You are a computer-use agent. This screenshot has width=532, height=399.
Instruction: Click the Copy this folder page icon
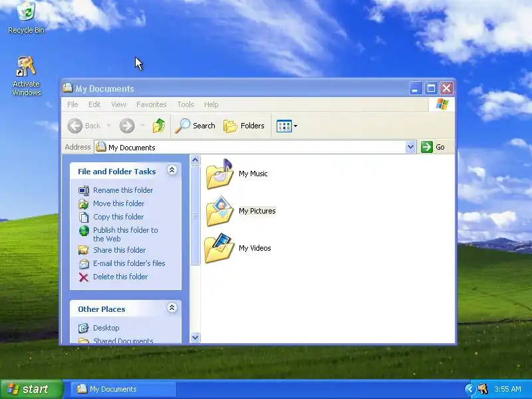[x=84, y=217]
